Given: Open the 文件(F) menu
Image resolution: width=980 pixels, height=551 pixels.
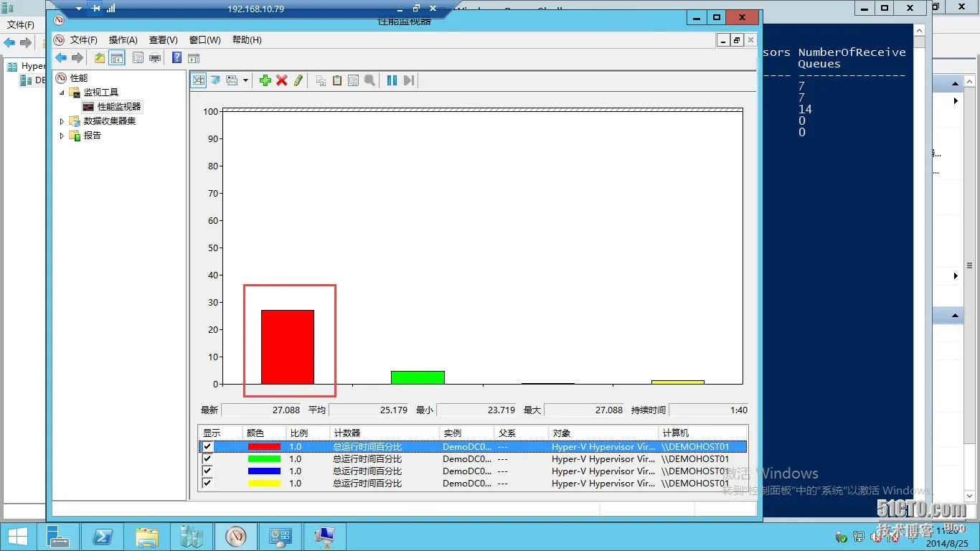Looking at the screenshot, I should pos(84,40).
